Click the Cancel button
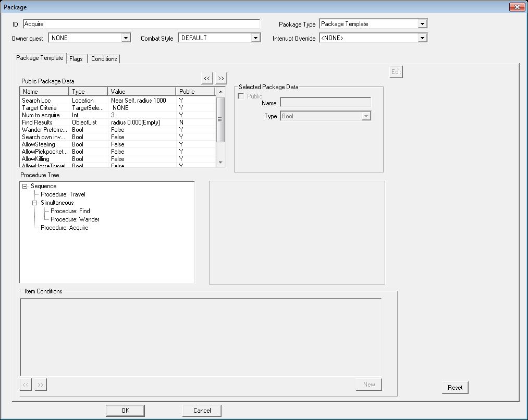Viewport: 528px width, 420px height. [202, 410]
